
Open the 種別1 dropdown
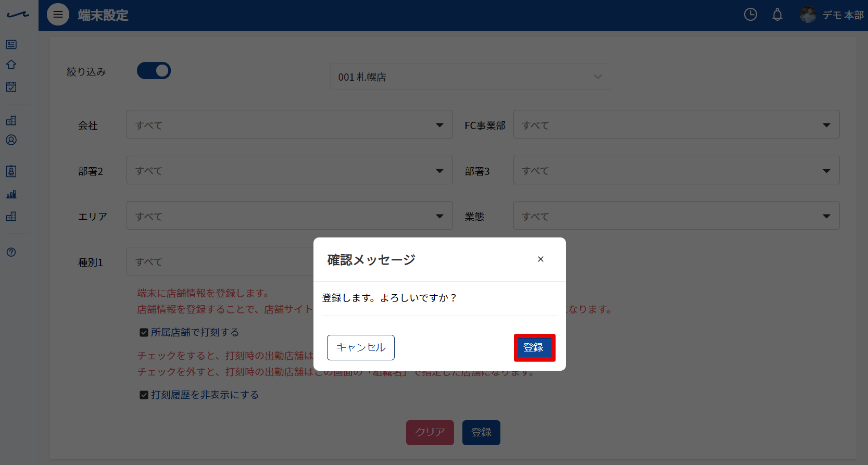point(220,261)
